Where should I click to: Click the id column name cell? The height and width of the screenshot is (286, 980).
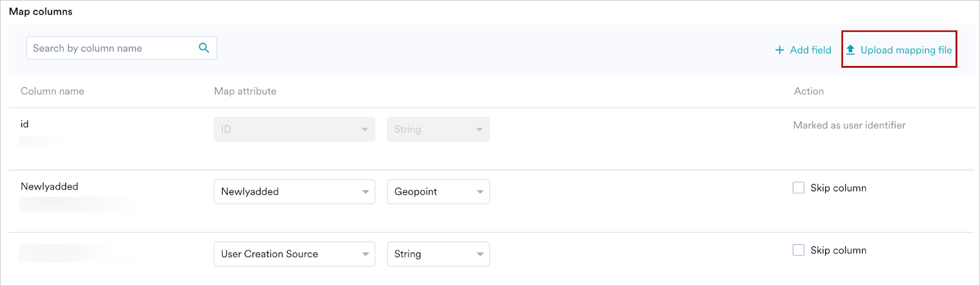click(24, 124)
